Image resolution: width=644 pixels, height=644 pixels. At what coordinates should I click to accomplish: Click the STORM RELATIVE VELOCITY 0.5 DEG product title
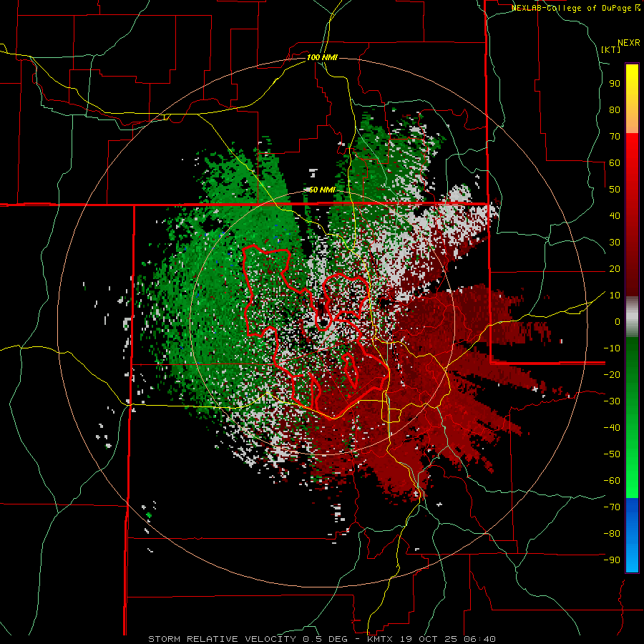(248, 639)
